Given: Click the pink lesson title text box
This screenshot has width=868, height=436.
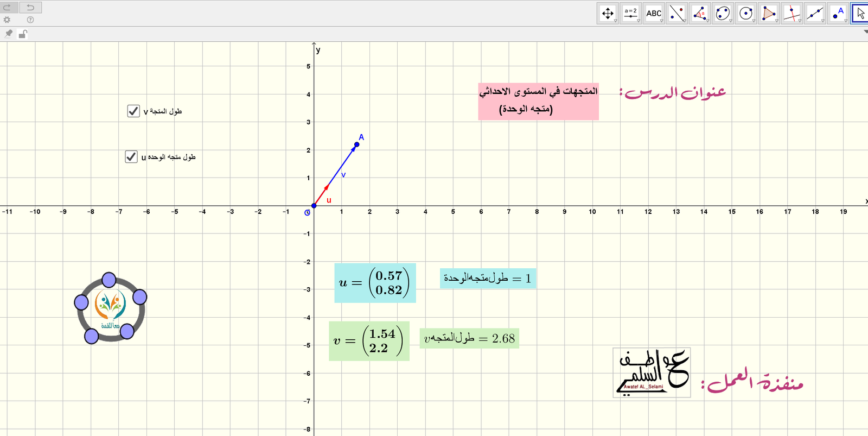Looking at the screenshot, I should pyautogui.click(x=538, y=101).
